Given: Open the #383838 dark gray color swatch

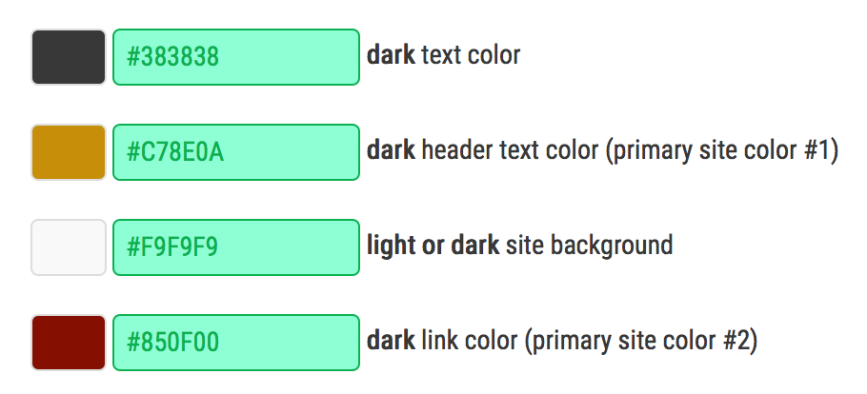Looking at the screenshot, I should coord(68,57).
